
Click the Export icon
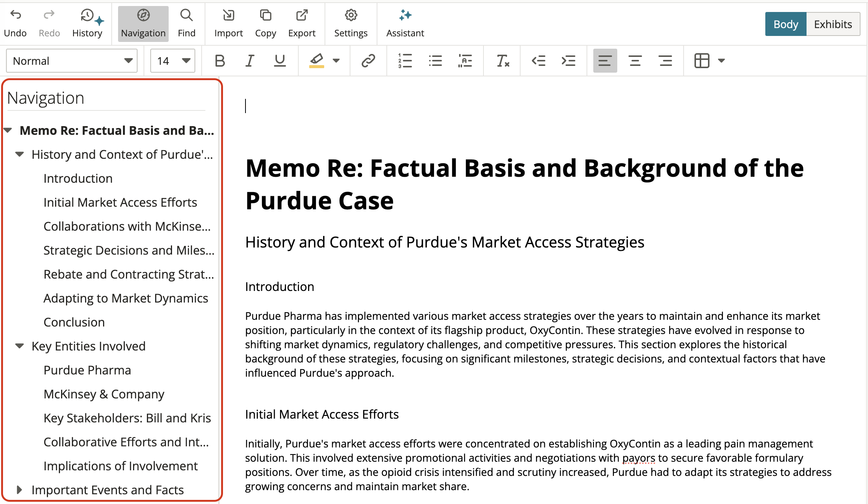[302, 15]
